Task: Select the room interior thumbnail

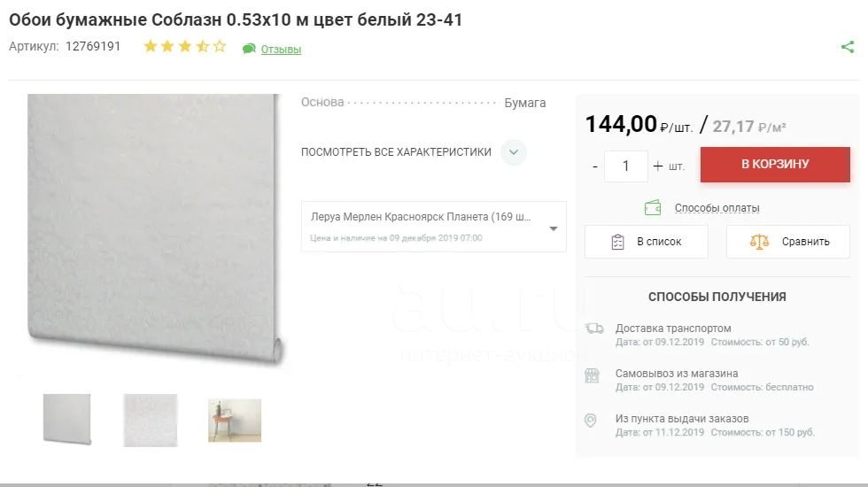Action: pyautogui.click(x=235, y=420)
